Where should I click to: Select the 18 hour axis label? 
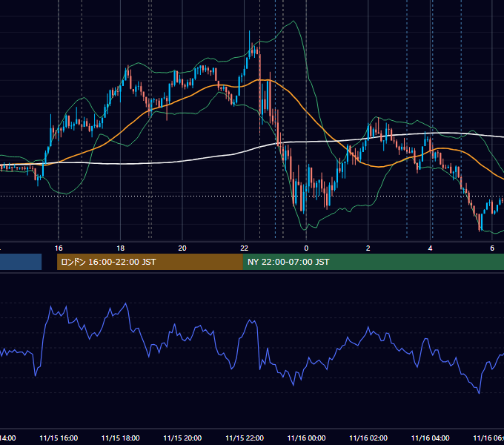point(121,248)
